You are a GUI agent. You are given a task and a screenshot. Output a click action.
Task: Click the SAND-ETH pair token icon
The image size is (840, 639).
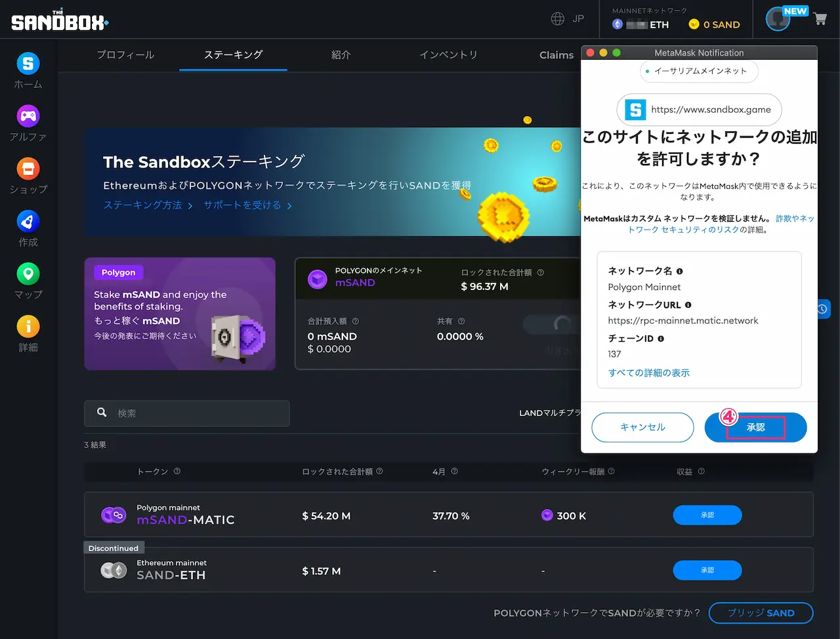[114, 570]
